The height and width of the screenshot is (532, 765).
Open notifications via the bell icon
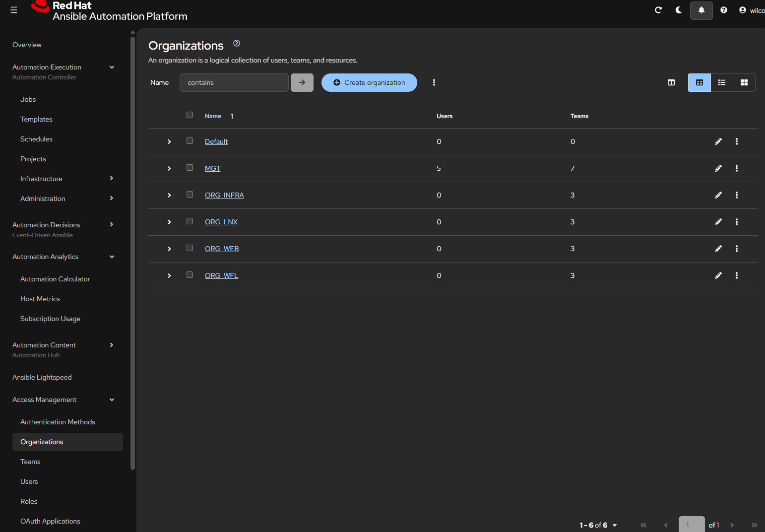(701, 10)
